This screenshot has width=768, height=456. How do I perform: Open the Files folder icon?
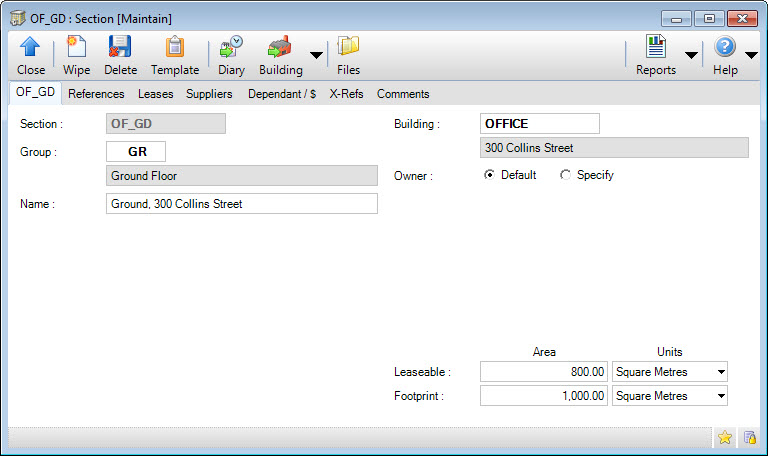pyautogui.click(x=348, y=47)
